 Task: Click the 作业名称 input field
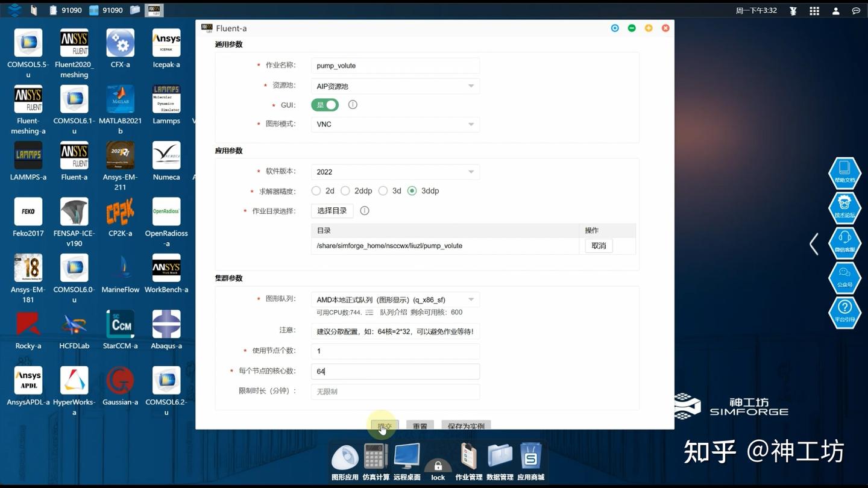[395, 66]
